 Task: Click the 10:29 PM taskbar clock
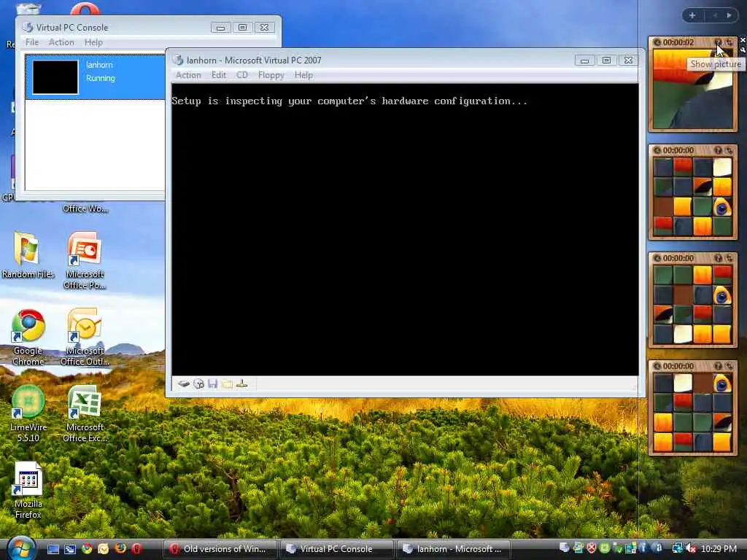pyautogui.click(x=719, y=549)
